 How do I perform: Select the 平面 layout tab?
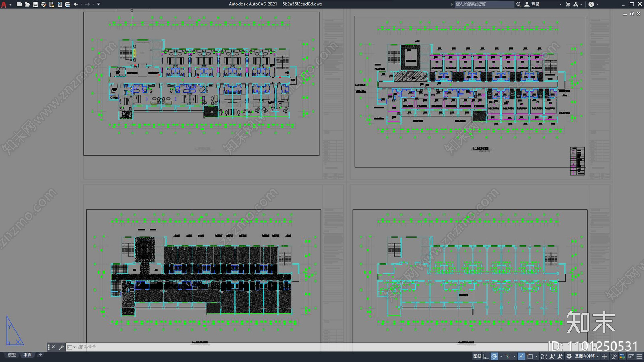[x=27, y=355]
